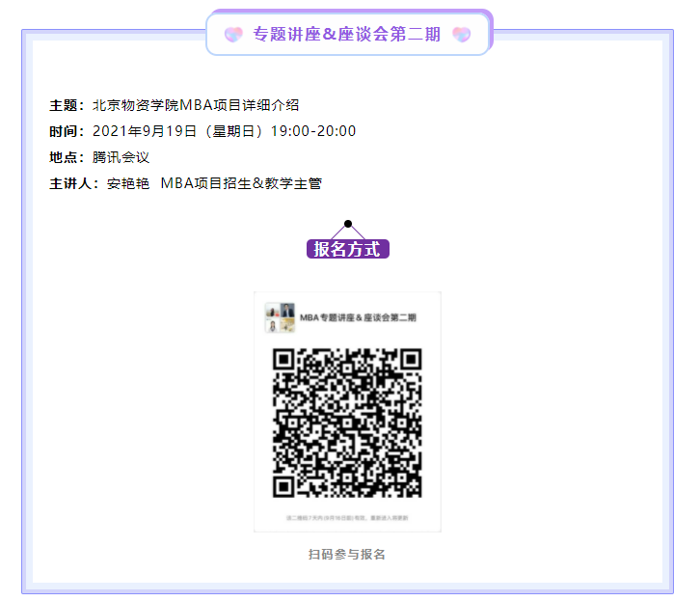
Task: Click the purple 报名方式 badge
Action: click(x=348, y=249)
